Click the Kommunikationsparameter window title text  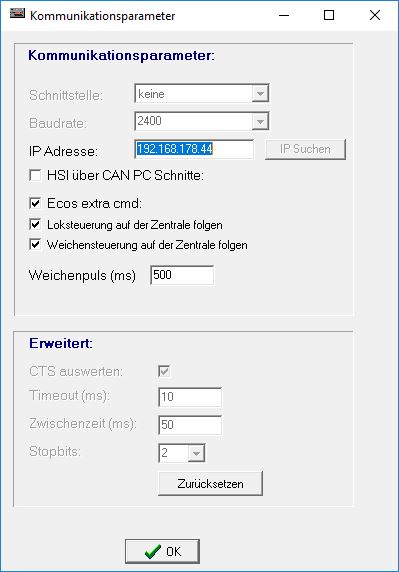coord(102,16)
